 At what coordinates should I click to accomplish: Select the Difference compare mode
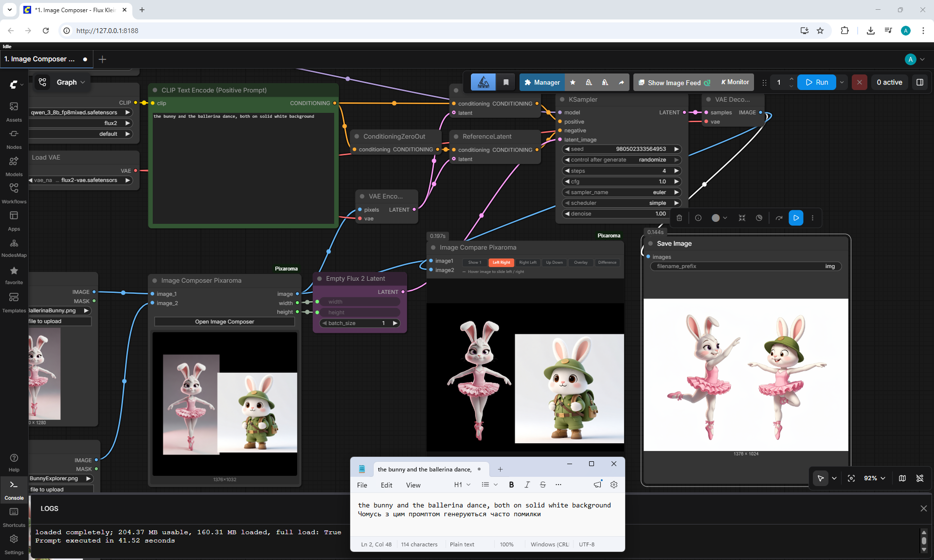coord(607,262)
